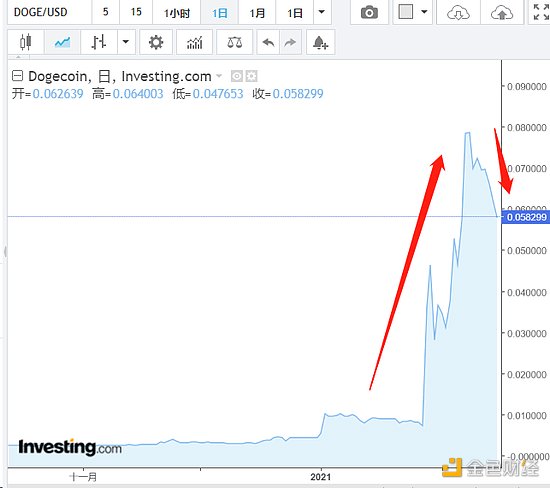
Task: Select the candlestick chart type icon
Action: (x=26, y=42)
